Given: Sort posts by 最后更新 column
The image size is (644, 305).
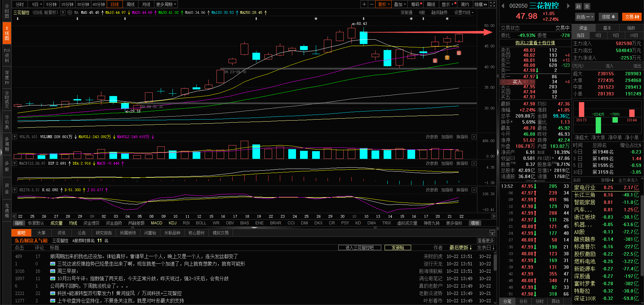Looking at the screenshot, I should (x=460, y=248).
